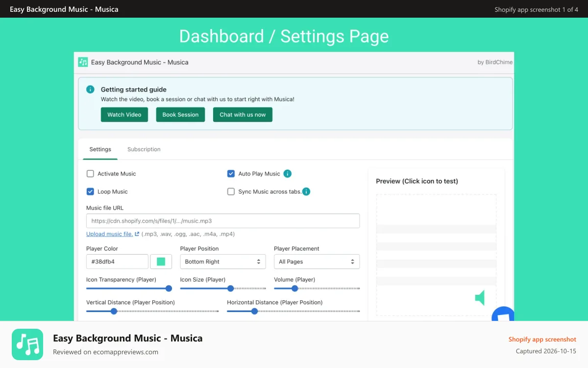Open the blue chat bubble widget
Image resolution: width=588 pixels, height=368 pixels.
pyautogui.click(x=503, y=314)
